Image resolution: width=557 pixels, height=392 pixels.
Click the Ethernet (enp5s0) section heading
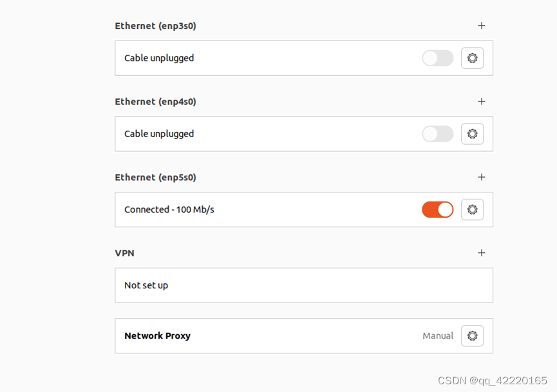click(155, 178)
